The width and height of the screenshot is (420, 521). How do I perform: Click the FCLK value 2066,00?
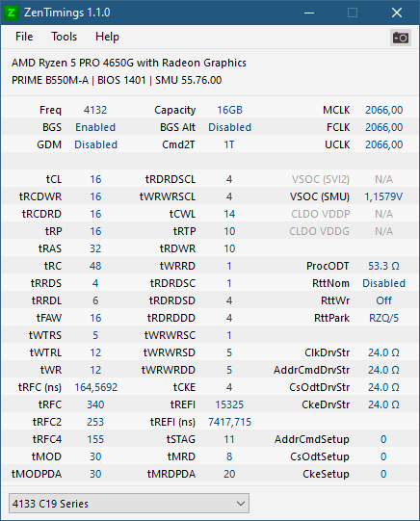click(x=383, y=127)
